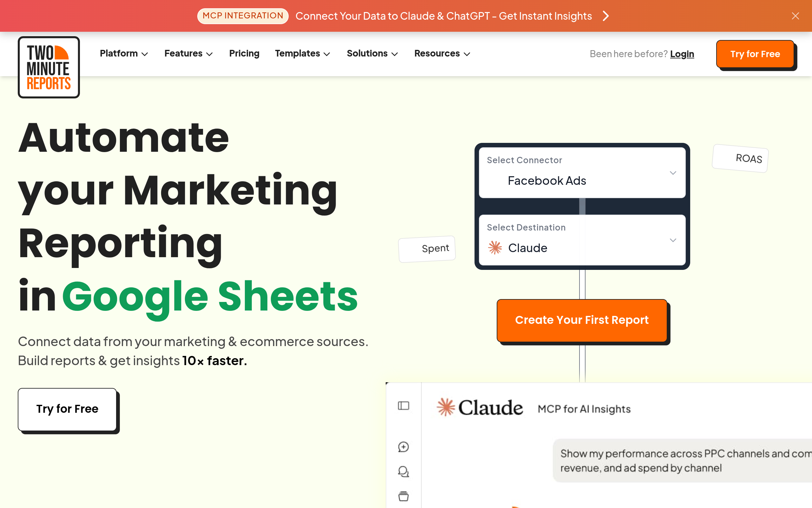Click the Spent tag
This screenshot has height=508, width=812.
coord(427,249)
